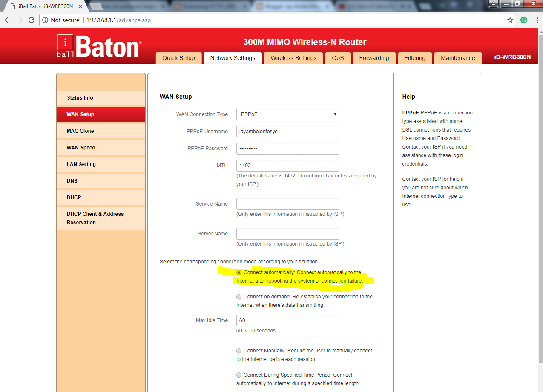Click the bookmark star in the address bar

[510, 20]
